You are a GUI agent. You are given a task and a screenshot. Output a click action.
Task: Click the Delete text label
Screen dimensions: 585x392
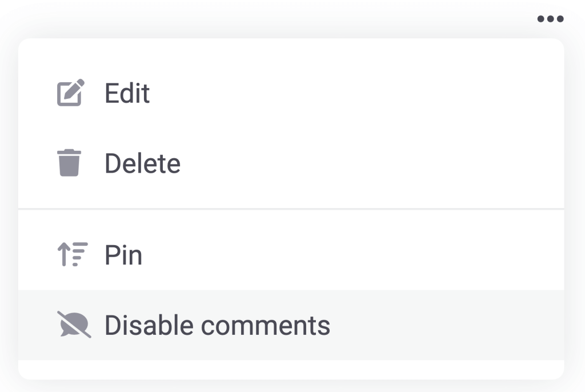coord(142,163)
